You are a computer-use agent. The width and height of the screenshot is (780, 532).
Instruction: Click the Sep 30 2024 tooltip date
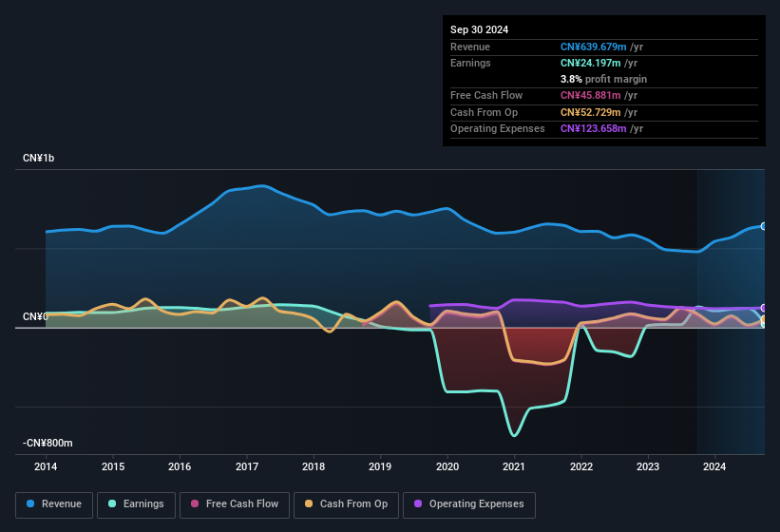click(x=479, y=29)
